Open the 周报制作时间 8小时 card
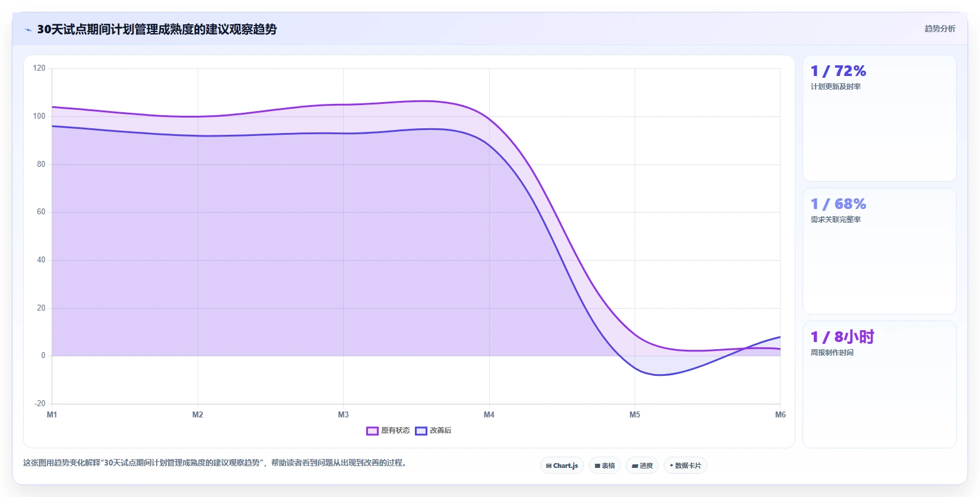 (x=879, y=384)
